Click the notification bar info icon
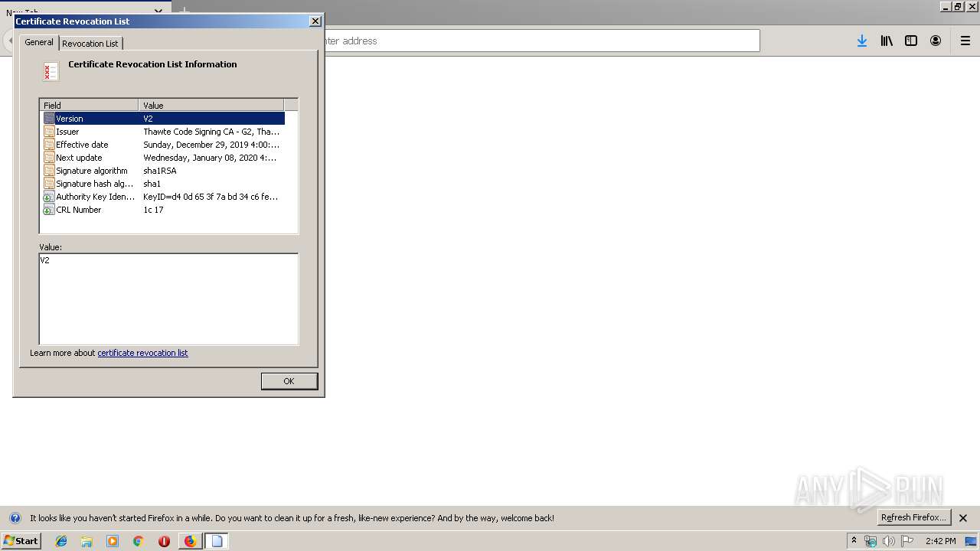This screenshot has width=980, height=551. (x=15, y=518)
